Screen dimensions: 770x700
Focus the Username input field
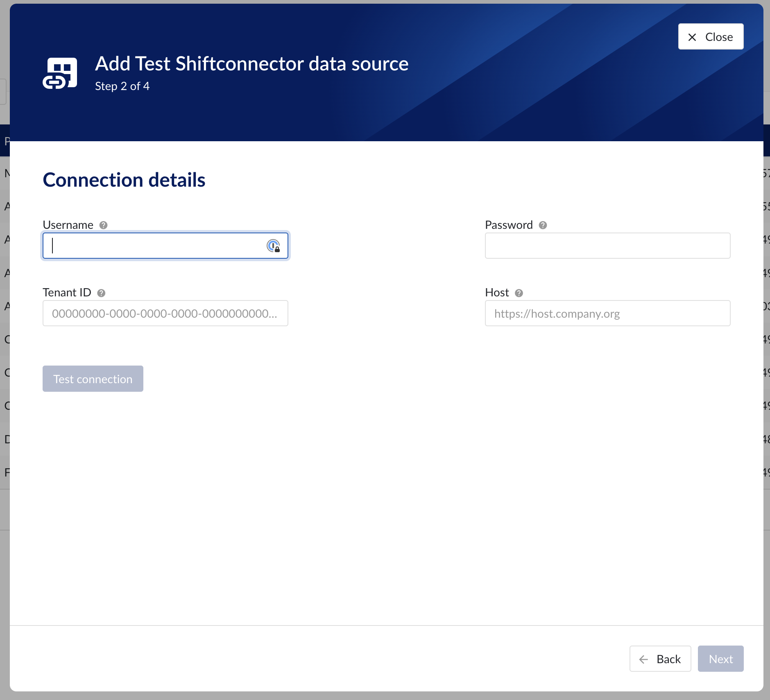coord(156,246)
